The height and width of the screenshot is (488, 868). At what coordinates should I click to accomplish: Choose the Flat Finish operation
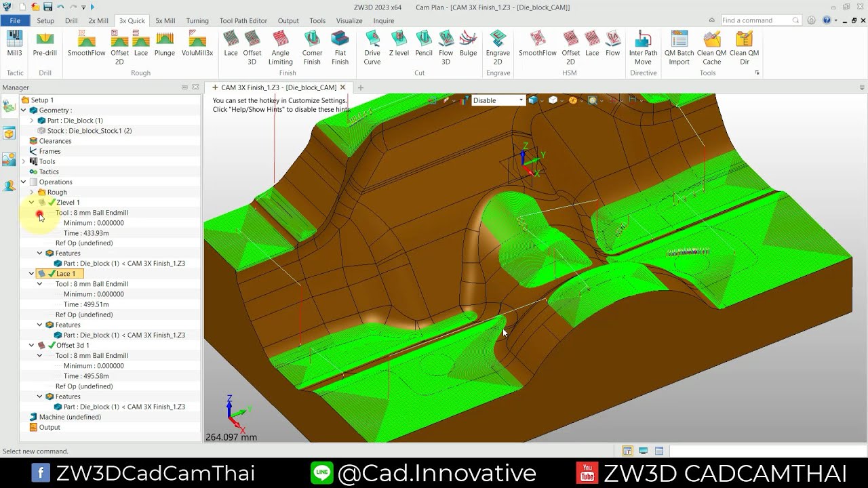click(340, 47)
